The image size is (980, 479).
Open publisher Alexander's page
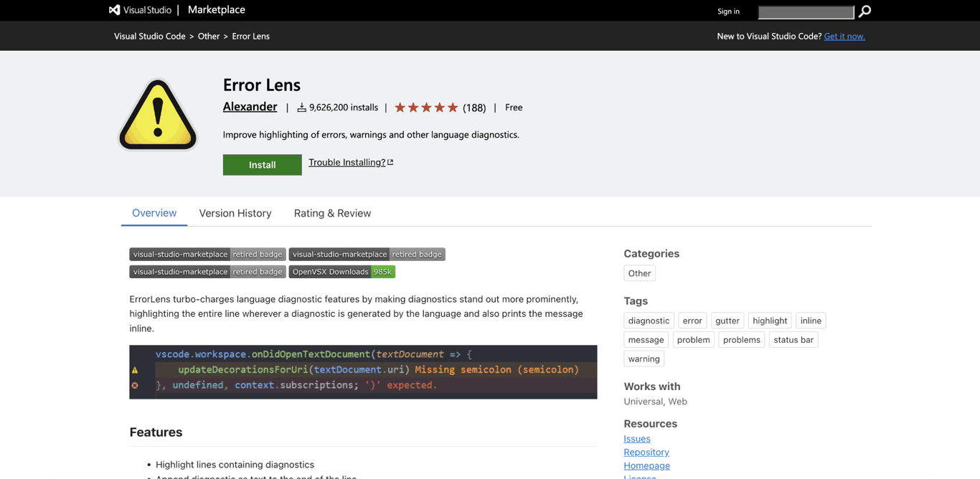(x=250, y=106)
